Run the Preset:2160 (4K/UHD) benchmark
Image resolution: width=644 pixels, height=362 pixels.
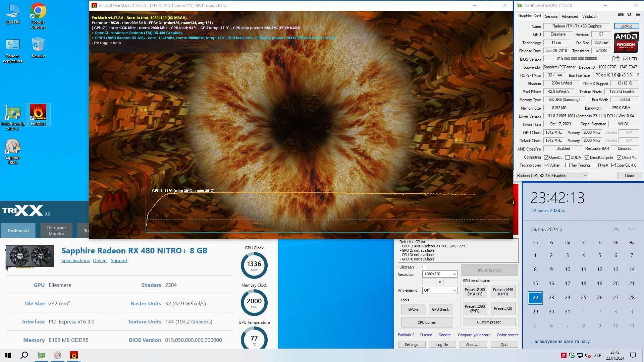point(475,292)
